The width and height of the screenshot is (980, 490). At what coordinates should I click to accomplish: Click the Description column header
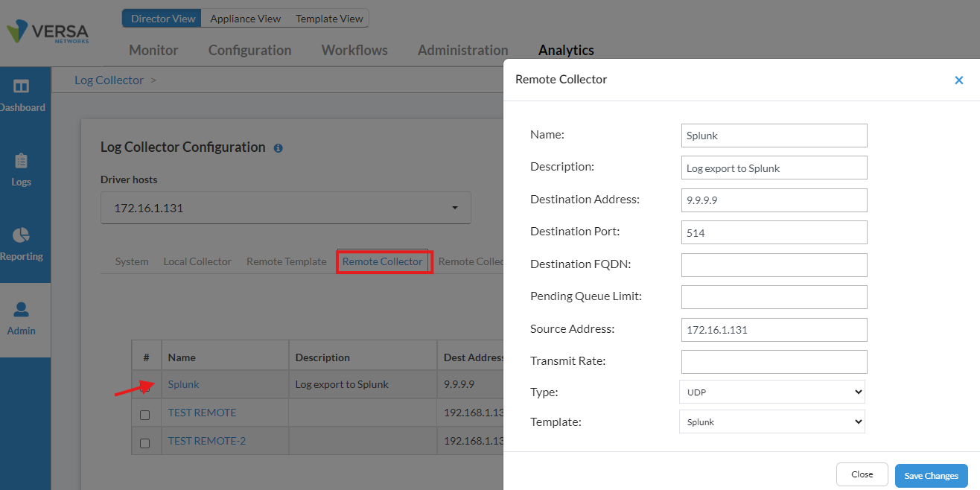pos(363,357)
